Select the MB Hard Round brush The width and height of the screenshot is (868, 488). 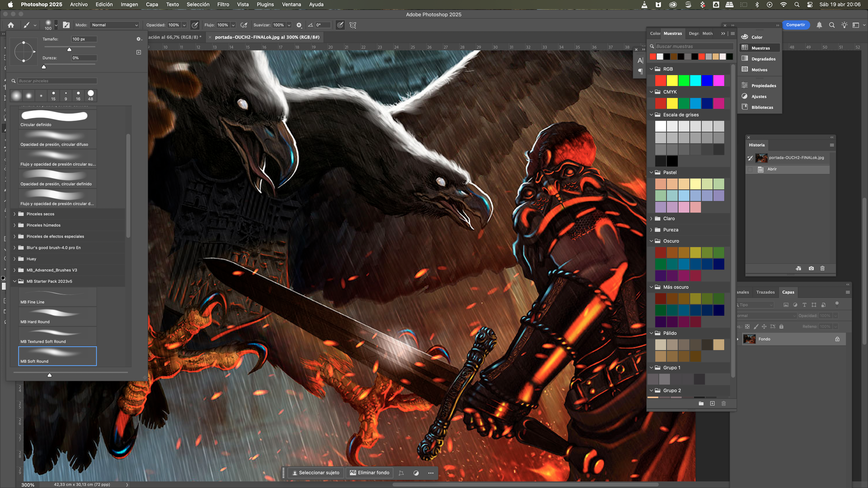click(x=57, y=316)
